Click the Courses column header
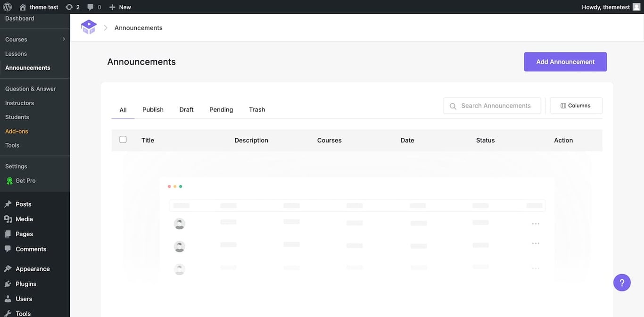 [330, 140]
